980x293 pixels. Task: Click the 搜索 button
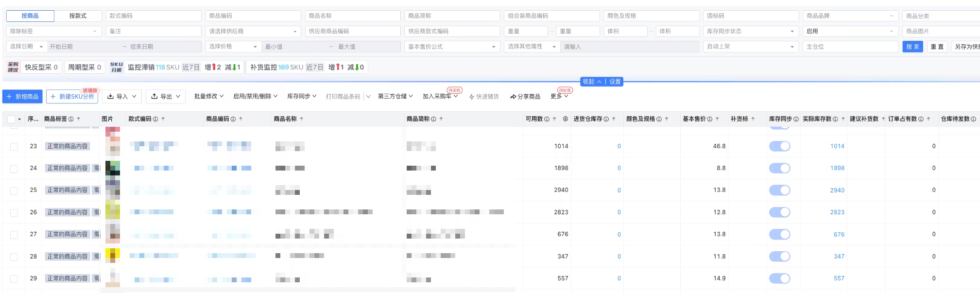coord(912,47)
